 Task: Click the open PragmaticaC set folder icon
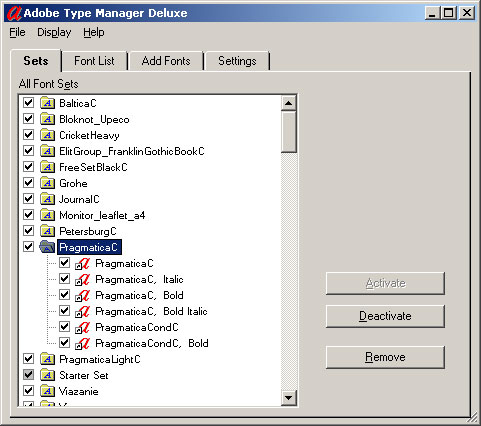[x=47, y=247]
